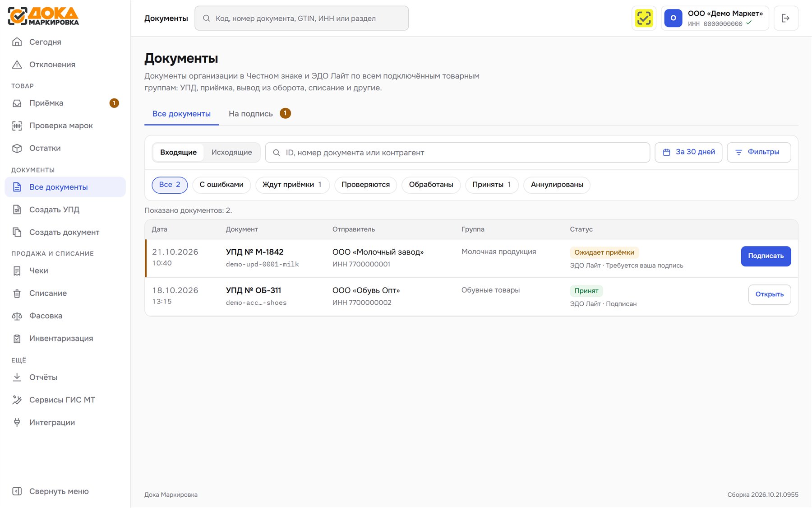This screenshot has height=508, width=812.
Task: Open the На подпись tab
Action: (x=259, y=114)
